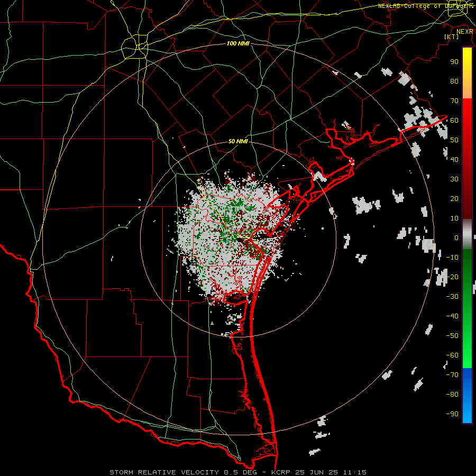Click the "-70" value on velocity scale

point(452,375)
